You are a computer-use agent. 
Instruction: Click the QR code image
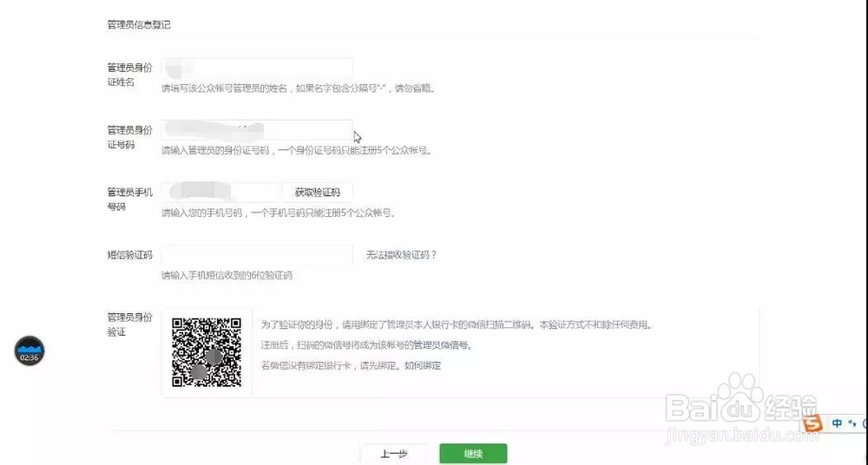207,352
